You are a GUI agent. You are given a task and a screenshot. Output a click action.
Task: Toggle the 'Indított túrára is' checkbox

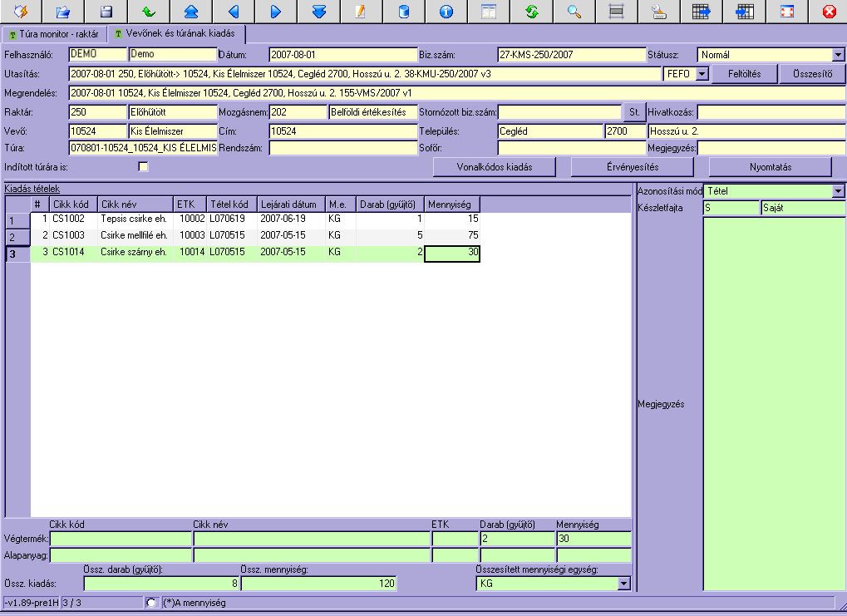[x=144, y=166]
